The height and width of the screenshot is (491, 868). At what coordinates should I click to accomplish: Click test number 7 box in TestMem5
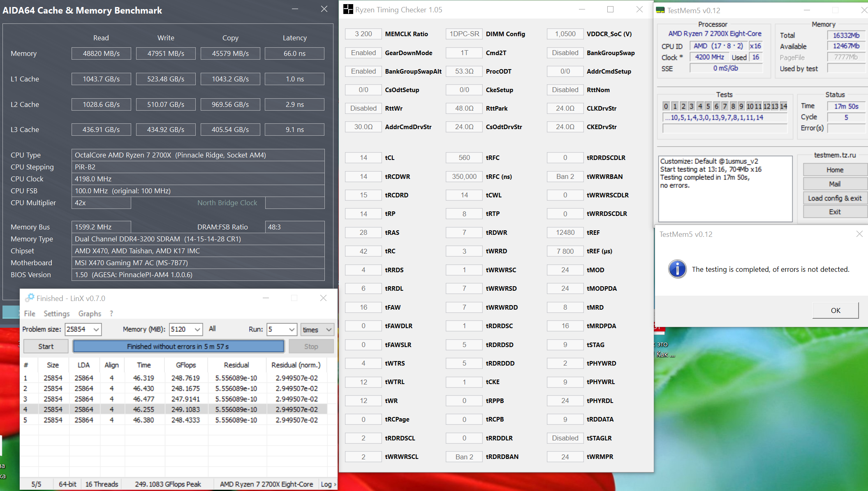click(x=724, y=106)
